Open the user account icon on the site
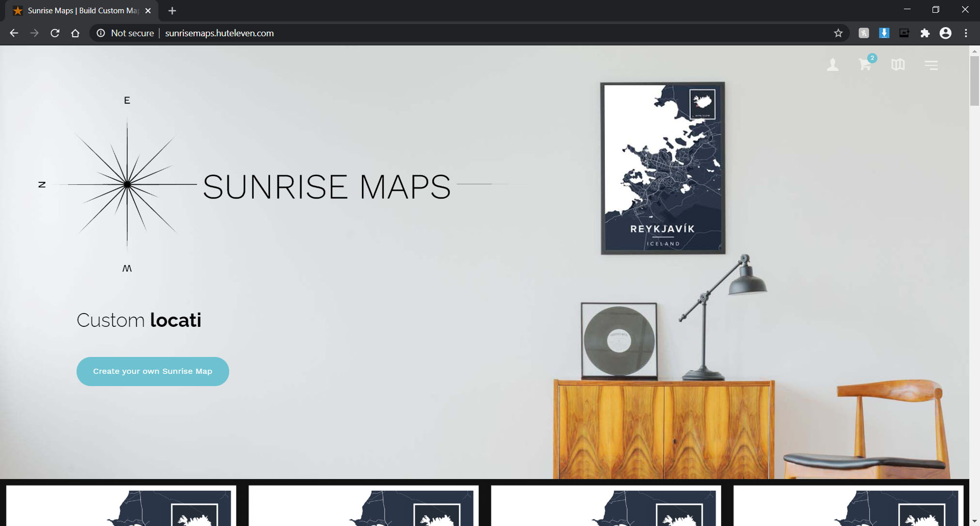Viewport: 980px width, 526px height. [x=832, y=65]
